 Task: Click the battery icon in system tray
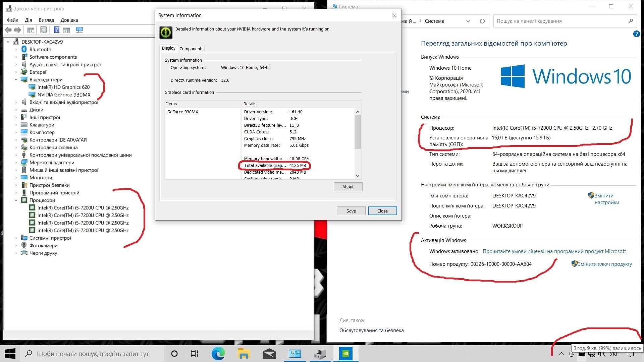click(x=582, y=354)
